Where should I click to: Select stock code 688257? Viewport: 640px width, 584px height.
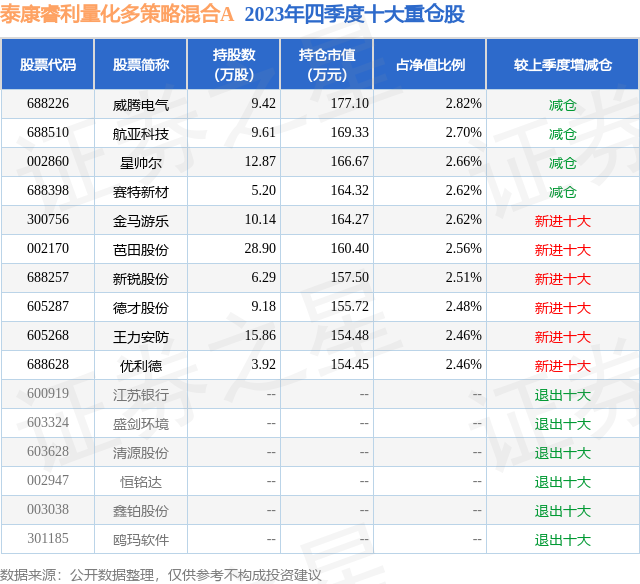48,278
